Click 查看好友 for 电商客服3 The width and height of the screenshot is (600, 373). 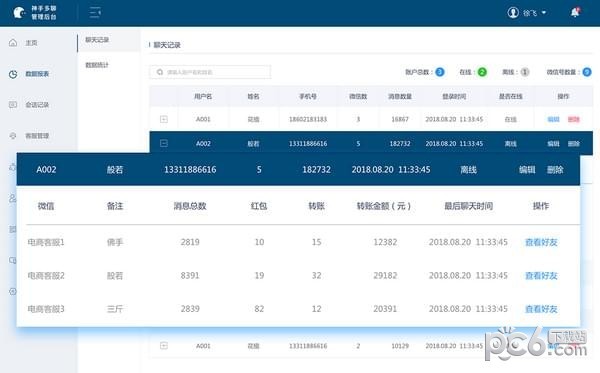pos(541,309)
